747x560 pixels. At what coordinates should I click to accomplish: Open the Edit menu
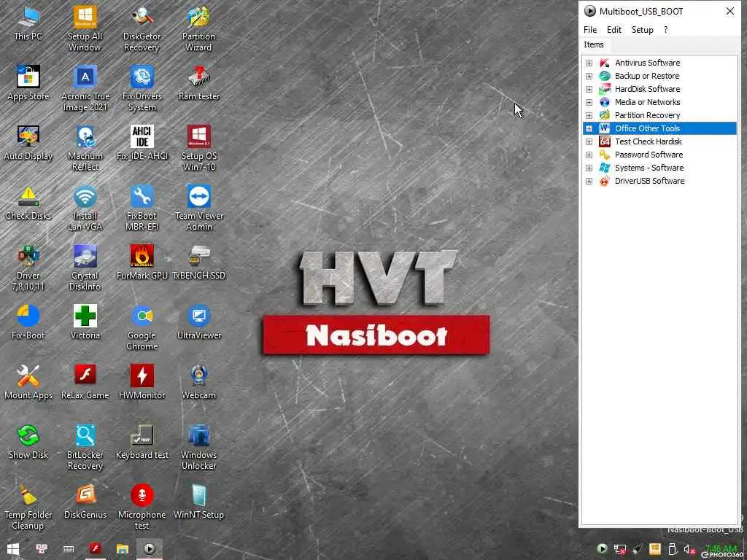(x=614, y=29)
